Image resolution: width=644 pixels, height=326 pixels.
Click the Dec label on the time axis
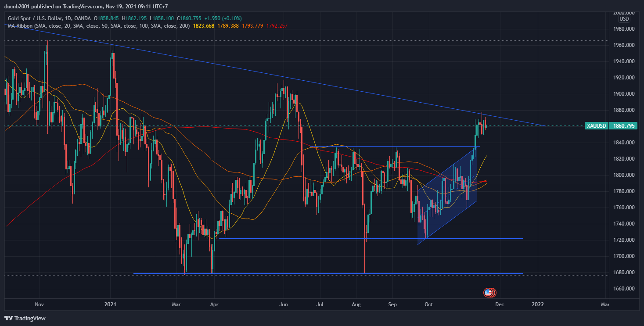(500, 304)
